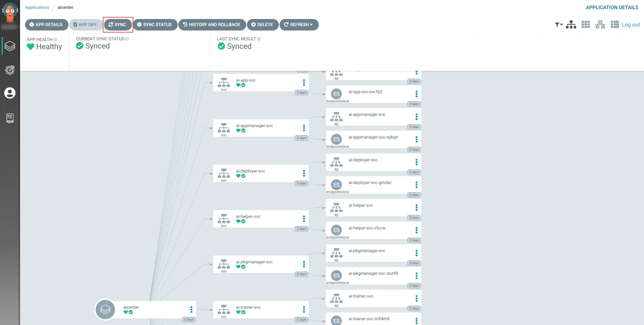Open kebab menu for ai-appmanager-svc service node
Screen dimensions: 644x325
click(304, 128)
